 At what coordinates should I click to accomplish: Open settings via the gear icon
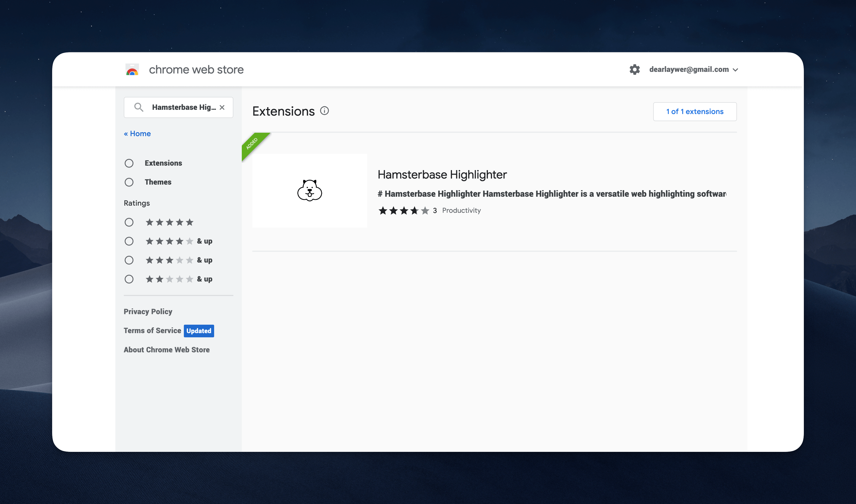click(x=634, y=70)
